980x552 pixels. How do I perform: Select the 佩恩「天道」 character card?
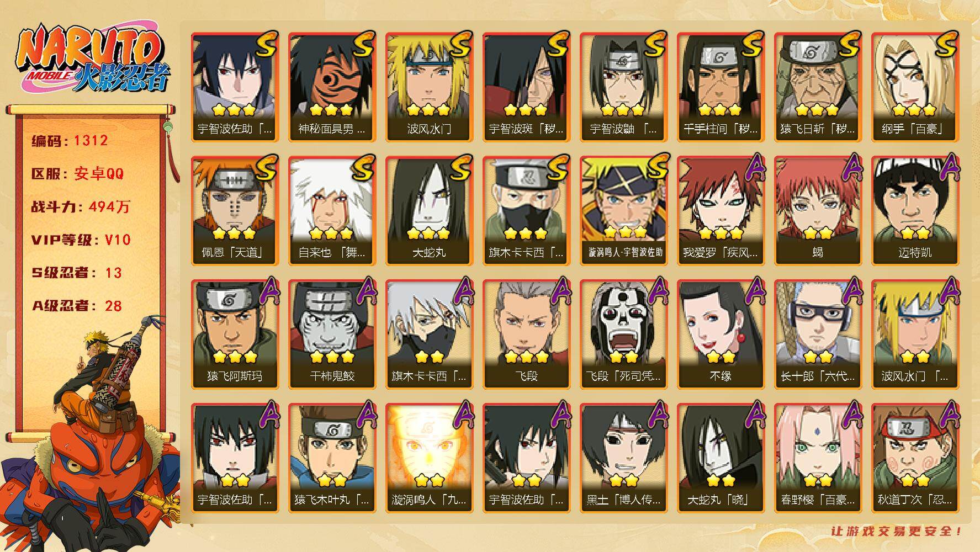click(234, 210)
